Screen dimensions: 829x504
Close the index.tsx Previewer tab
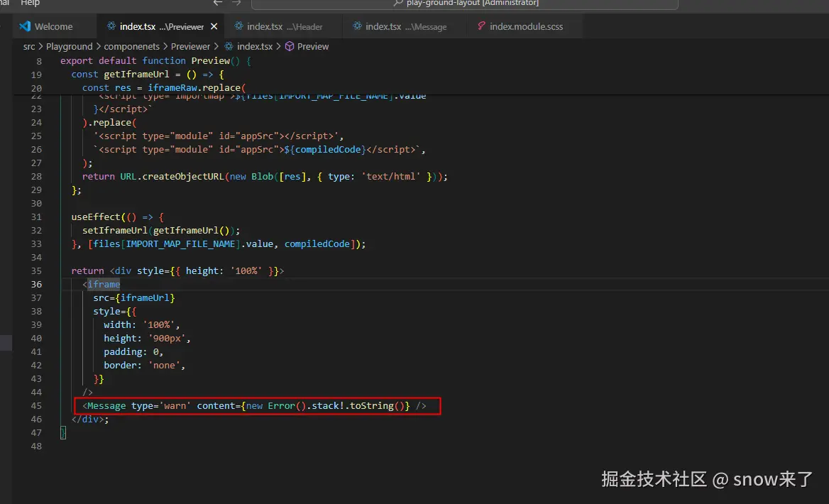coord(214,26)
